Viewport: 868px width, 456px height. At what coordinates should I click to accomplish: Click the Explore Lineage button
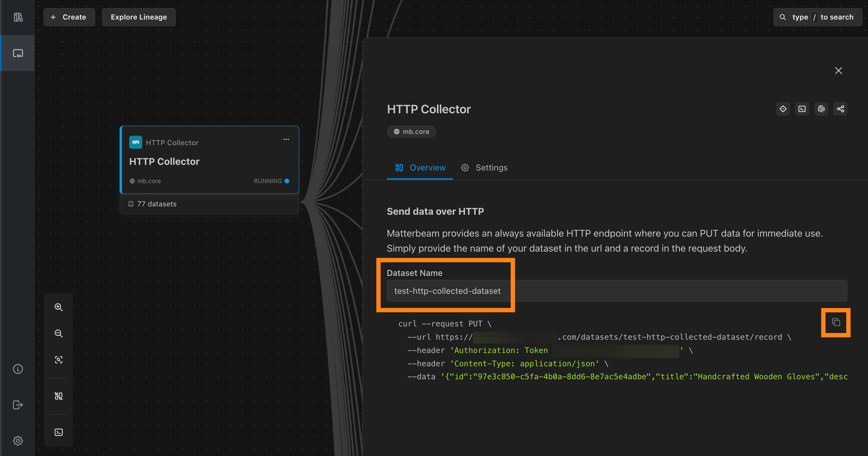pyautogui.click(x=139, y=17)
